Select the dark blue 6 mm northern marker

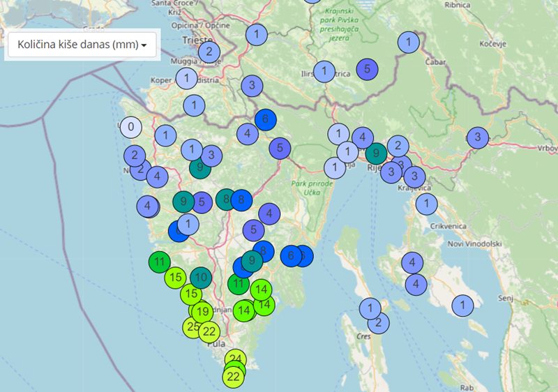pyautogui.click(x=265, y=119)
